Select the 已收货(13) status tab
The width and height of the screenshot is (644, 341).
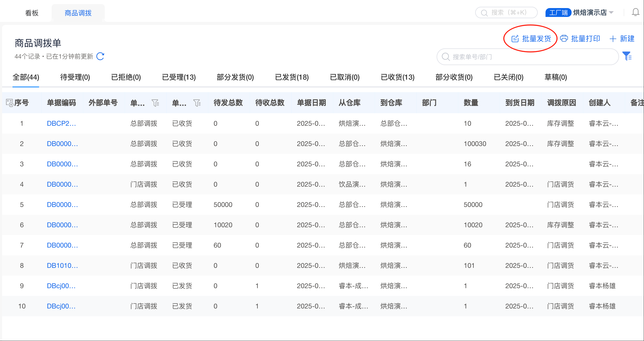(x=398, y=77)
